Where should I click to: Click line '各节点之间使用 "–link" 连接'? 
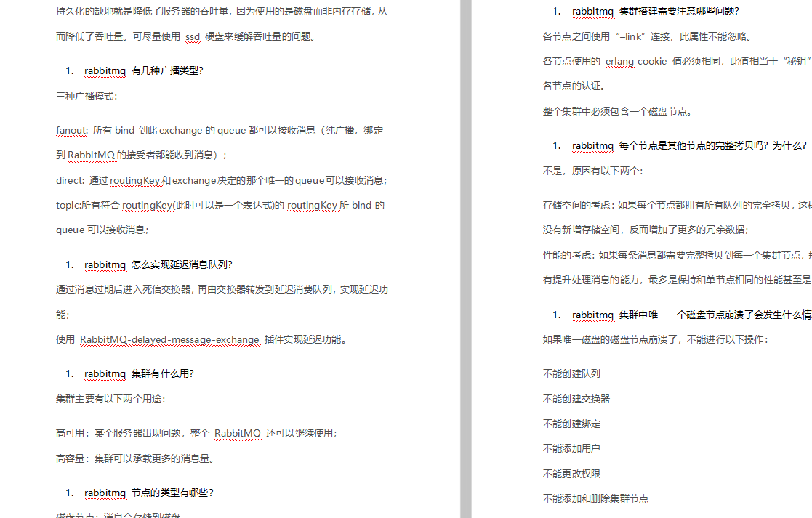(x=647, y=37)
